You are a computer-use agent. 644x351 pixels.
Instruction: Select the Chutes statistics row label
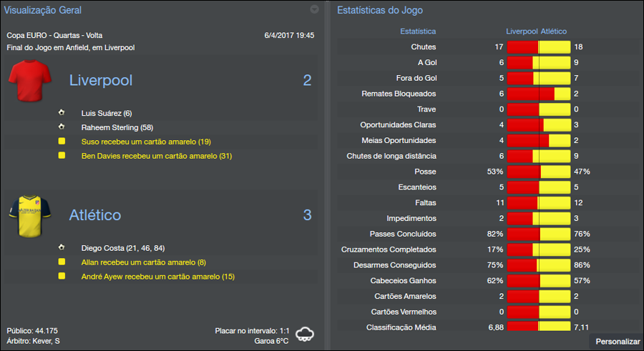[424, 47]
